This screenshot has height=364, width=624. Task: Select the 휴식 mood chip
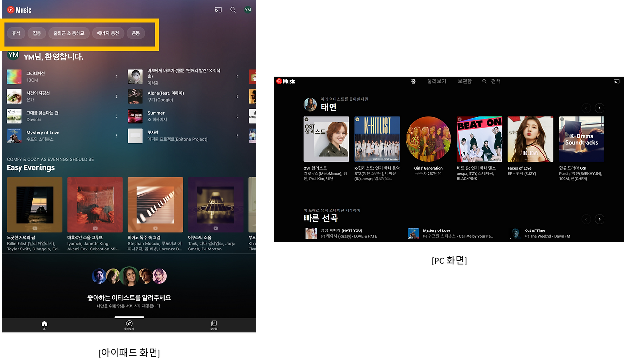(16, 33)
